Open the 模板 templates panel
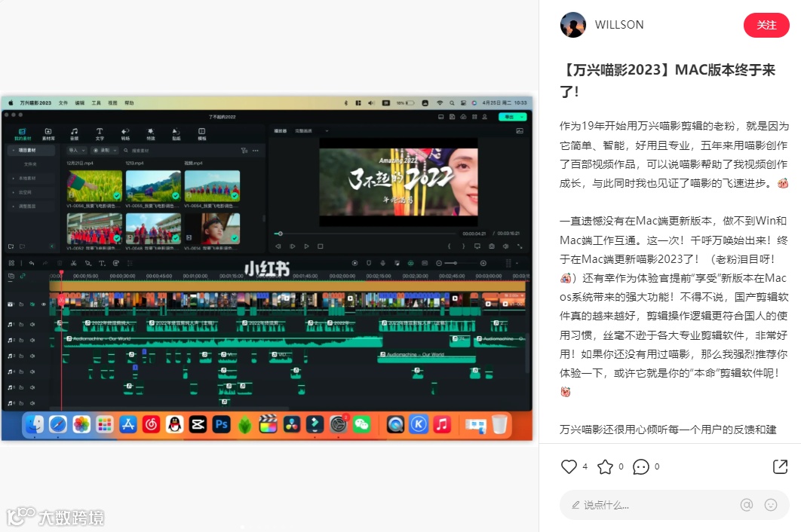Image resolution: width=801 pixels, height=532 pixels. click(202, 134)
